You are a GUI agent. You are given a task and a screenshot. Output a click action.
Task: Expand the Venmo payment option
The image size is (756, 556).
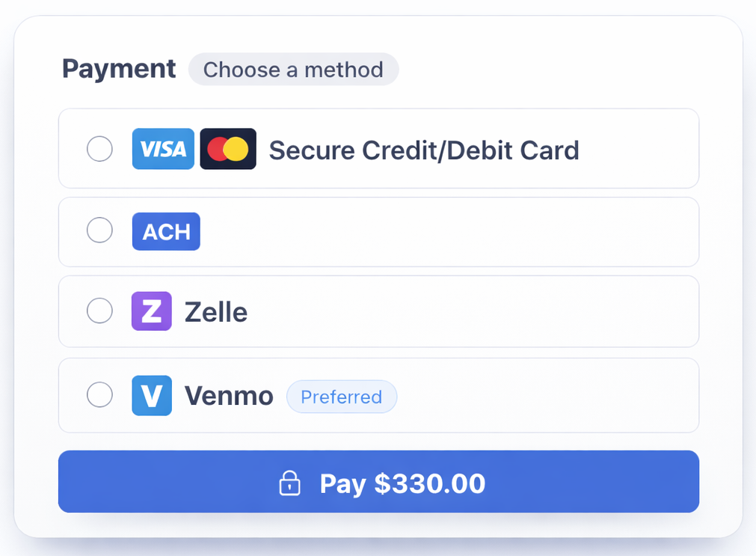[378, 395]
